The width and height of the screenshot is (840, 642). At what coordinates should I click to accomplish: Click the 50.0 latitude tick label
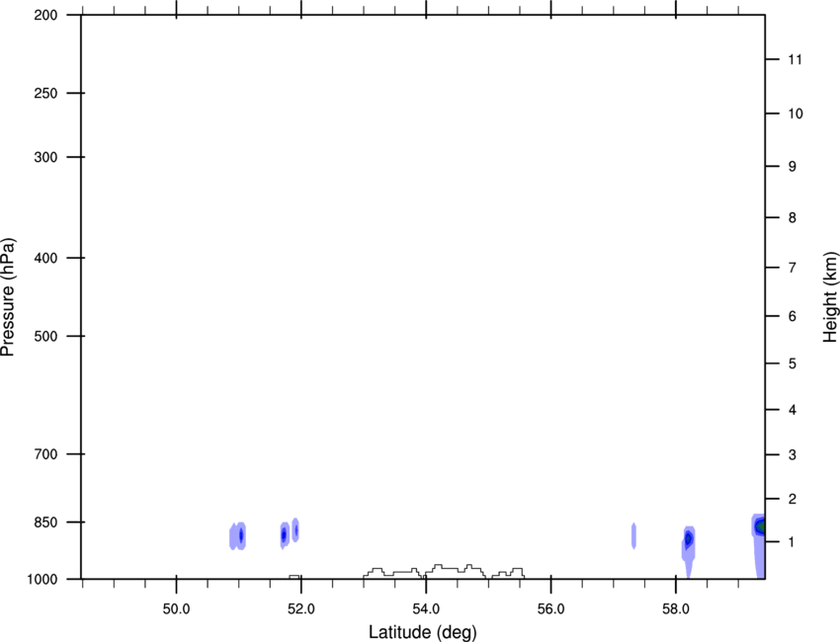coord(176,609)
